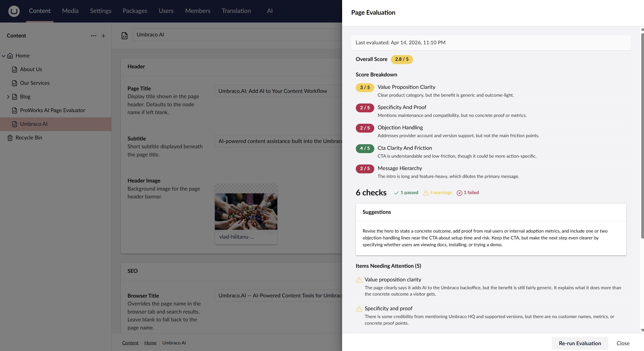Open ProWorks AI Page Evaluator page

[x=53, y=110]
